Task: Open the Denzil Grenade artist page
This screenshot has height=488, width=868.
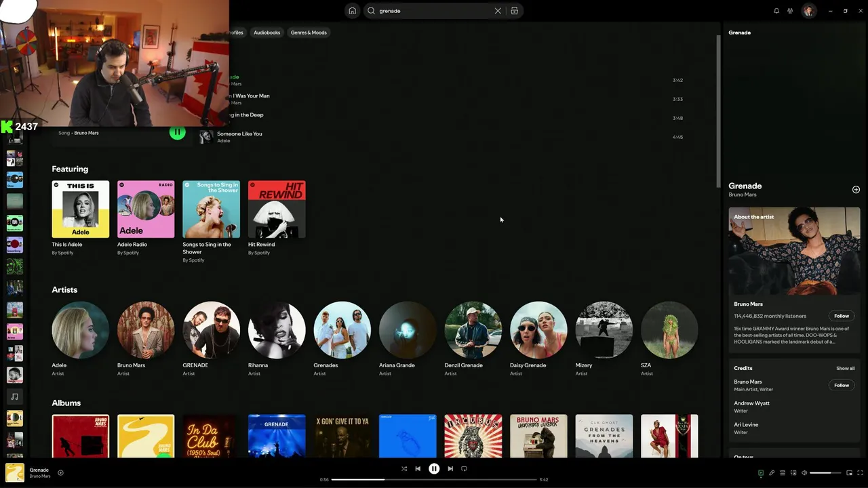Action: [473, 330]
